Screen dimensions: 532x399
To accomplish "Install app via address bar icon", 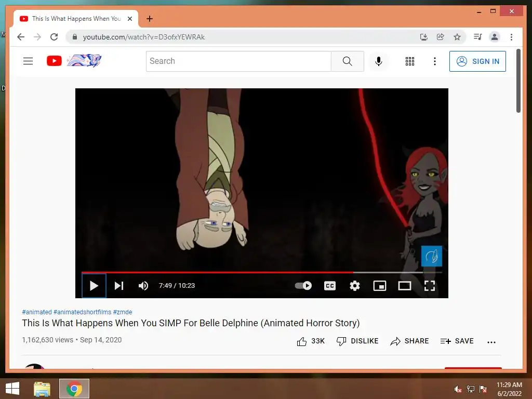I will coord(423,37).
